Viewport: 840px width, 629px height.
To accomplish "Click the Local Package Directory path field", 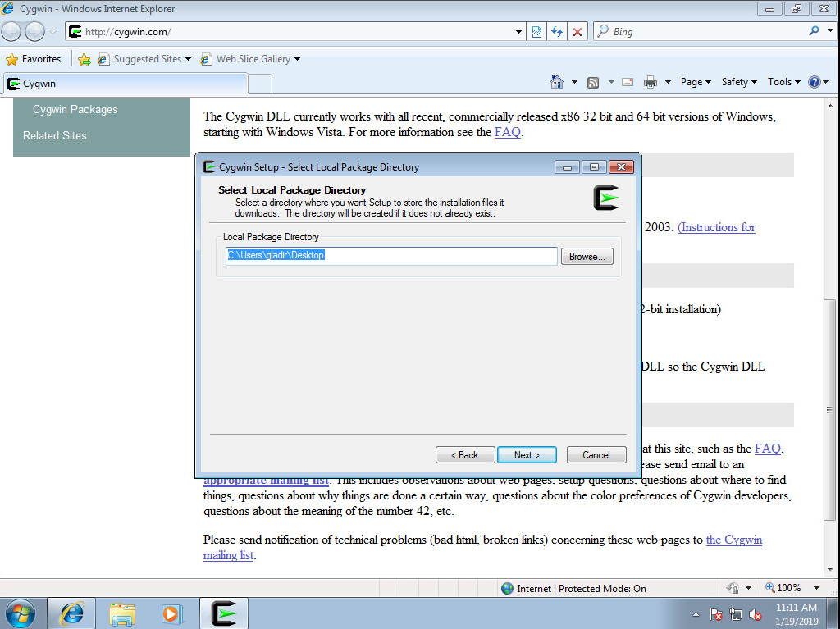I will [391, 256].
